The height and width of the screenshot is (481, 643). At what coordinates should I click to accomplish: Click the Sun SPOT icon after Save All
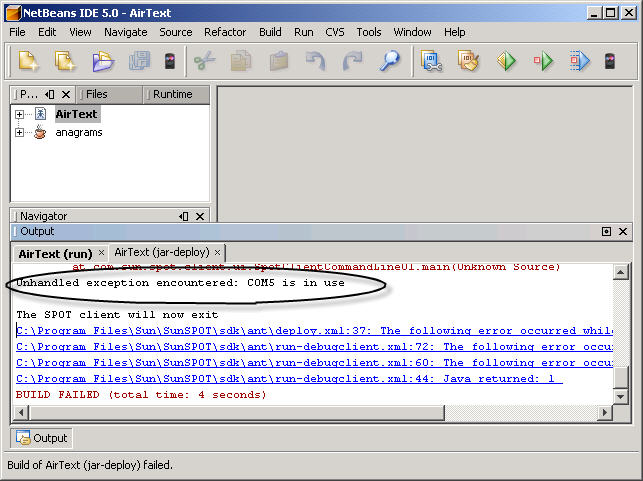170,61
